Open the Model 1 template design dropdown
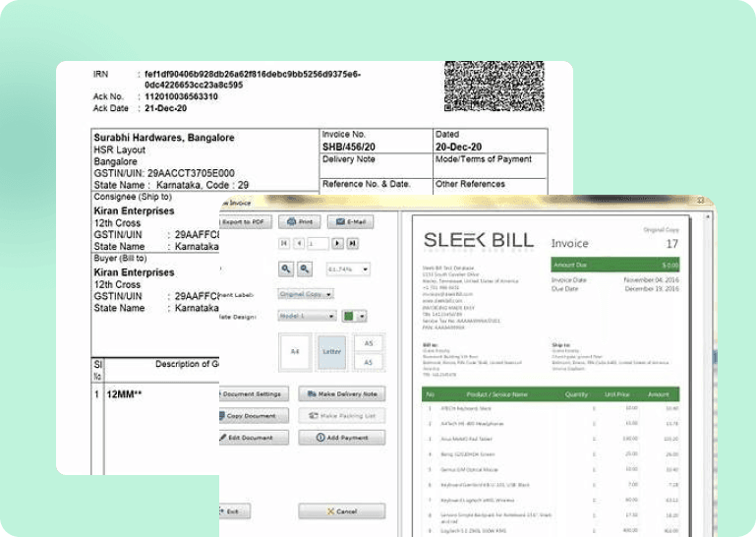 point(307,316)
